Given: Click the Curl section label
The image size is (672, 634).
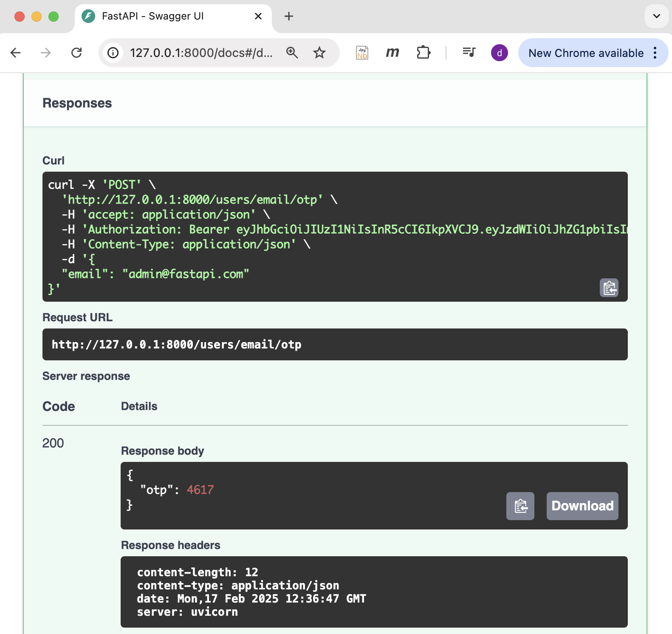Looking at the screenshot, I should [x=54, y=161].
